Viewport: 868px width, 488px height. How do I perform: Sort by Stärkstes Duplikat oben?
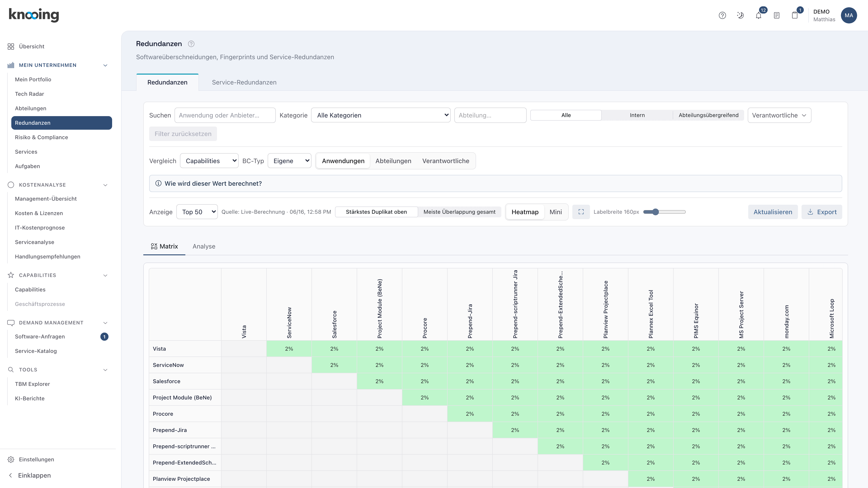(x=376, y=212)
